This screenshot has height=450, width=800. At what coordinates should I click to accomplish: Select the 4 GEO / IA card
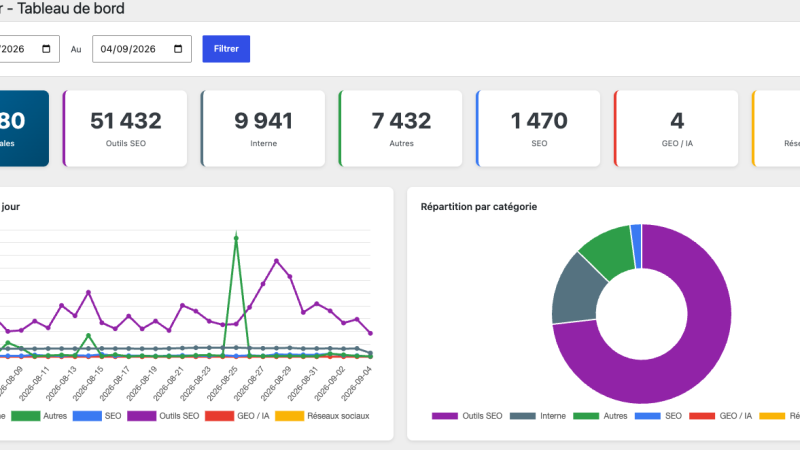click(x=676, y=129)
